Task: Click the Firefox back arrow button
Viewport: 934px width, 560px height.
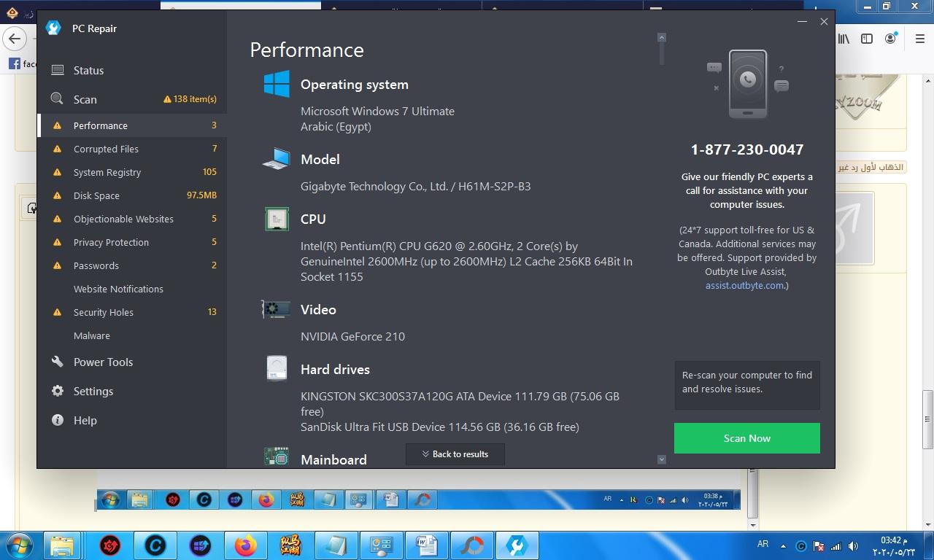Action: (x=15, y=39)
